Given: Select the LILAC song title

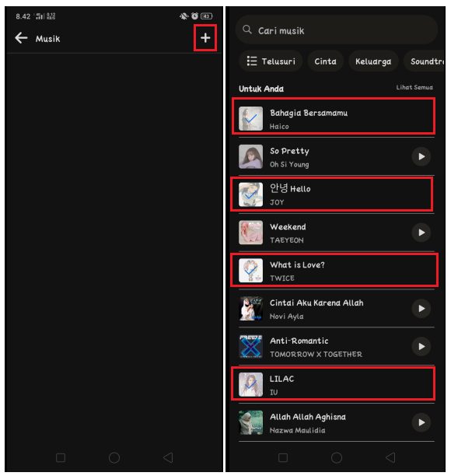Looking at the screenshot, I should tap(281, 379).
